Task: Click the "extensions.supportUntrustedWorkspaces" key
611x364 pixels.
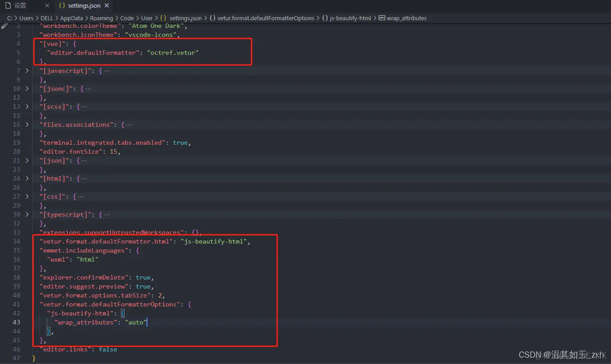Action: [x=111, y=232]
